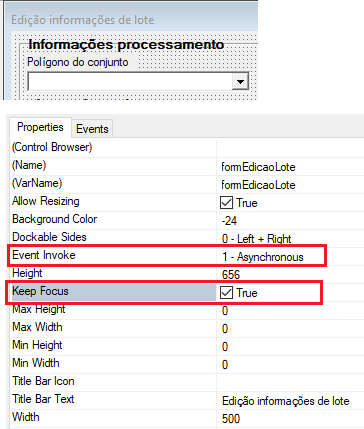Select the (Control Browser) property row

click(187, 147)
